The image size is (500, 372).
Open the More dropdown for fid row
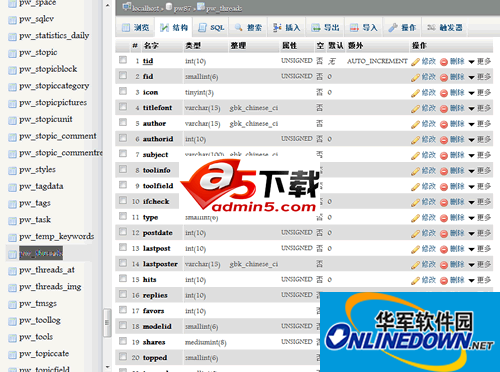click(x=480, y=77)
